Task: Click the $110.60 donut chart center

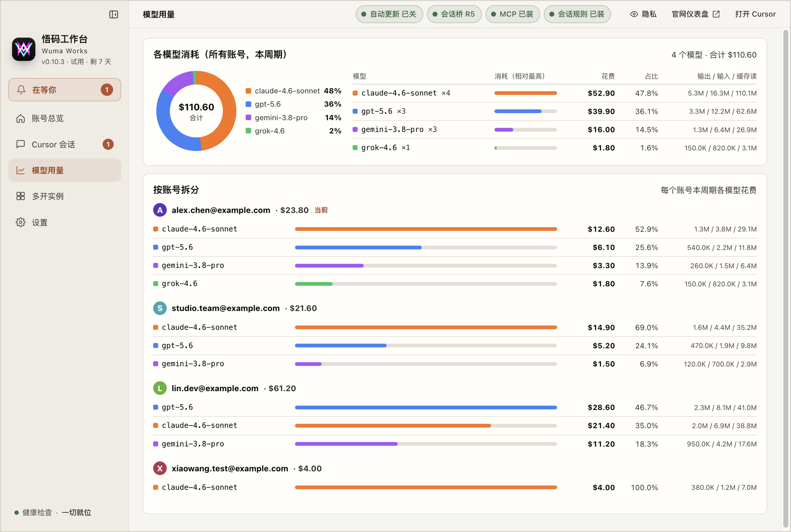Action: point(196,111)
